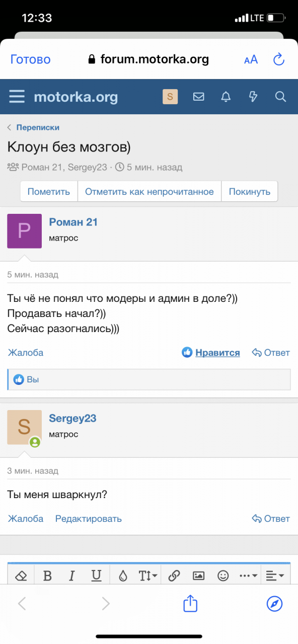298x644 pixels.
Task: Select the eraser remove-formatting tool
Action: pos(22,576)
